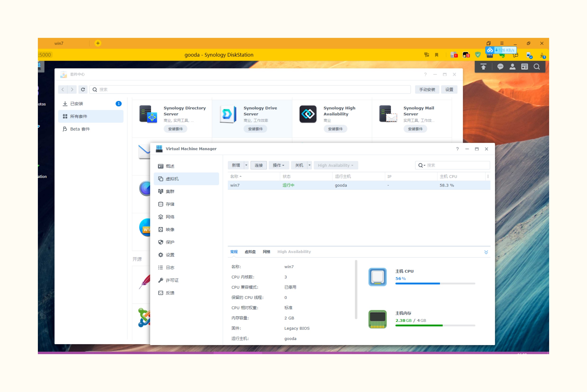
Task: Click the 连接 button
Action: click(x=258, y=165)
